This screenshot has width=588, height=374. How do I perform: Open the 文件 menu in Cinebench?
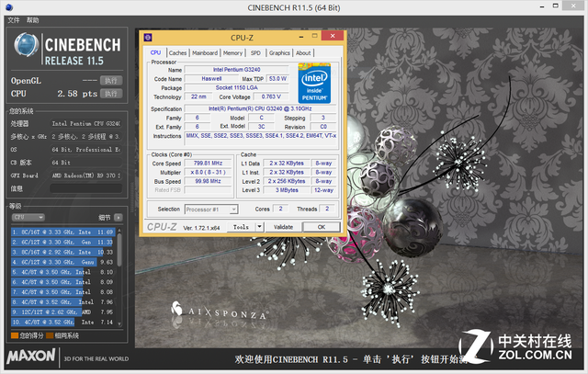click(x=14, y=20)
